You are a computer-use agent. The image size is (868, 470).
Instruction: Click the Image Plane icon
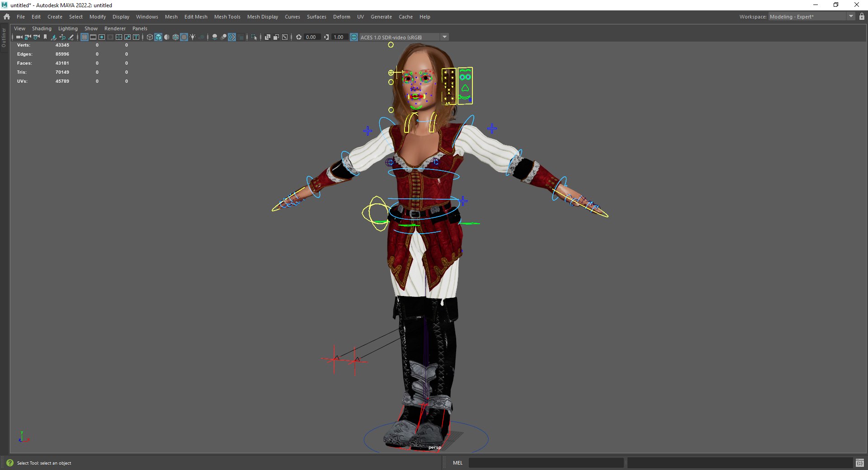tap(54, 37)
